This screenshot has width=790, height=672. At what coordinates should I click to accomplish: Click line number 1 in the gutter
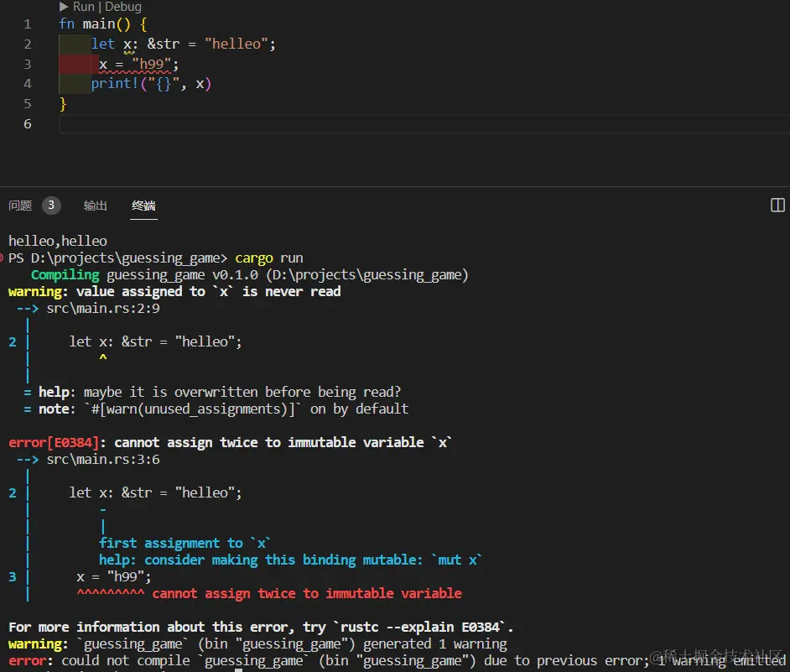coord(28,24)
